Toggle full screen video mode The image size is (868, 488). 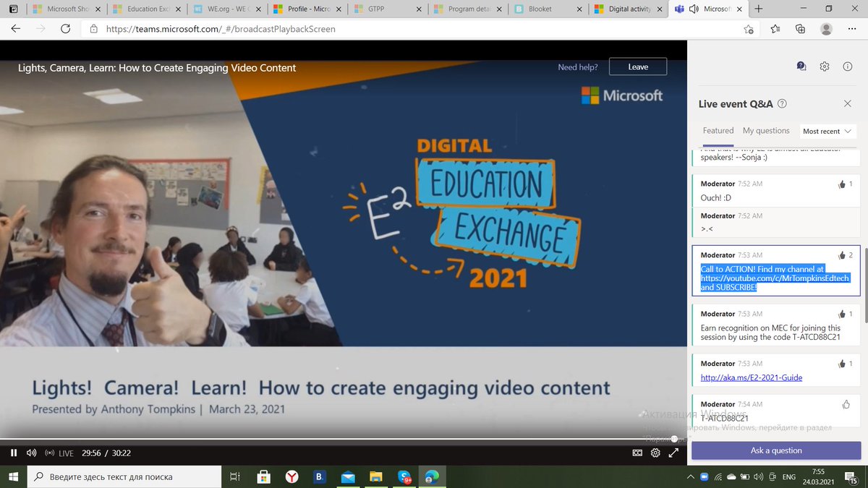tap(673, 453)
